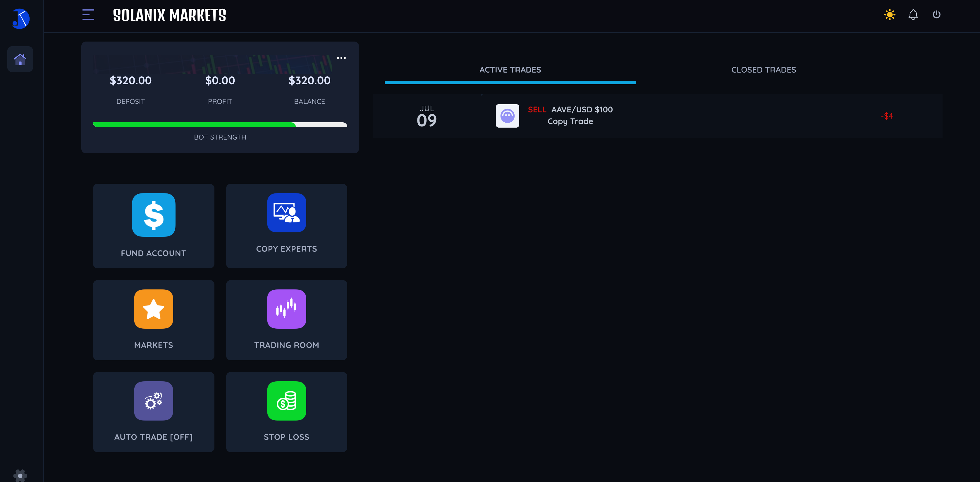Expand the AAVE/USD sell trade row
The height and width of the screenshot is (482, 980).
(x=657, y=116)
